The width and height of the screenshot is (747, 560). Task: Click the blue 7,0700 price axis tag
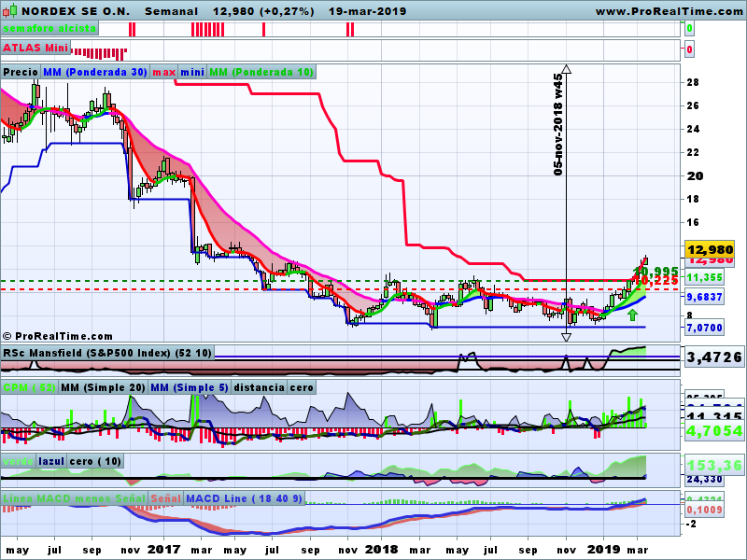point(705,328)
